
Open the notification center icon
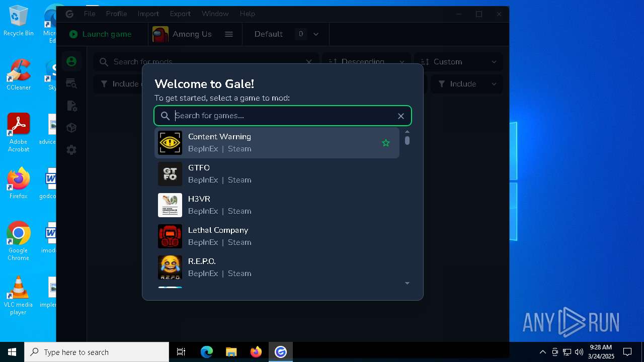[627, 352]
